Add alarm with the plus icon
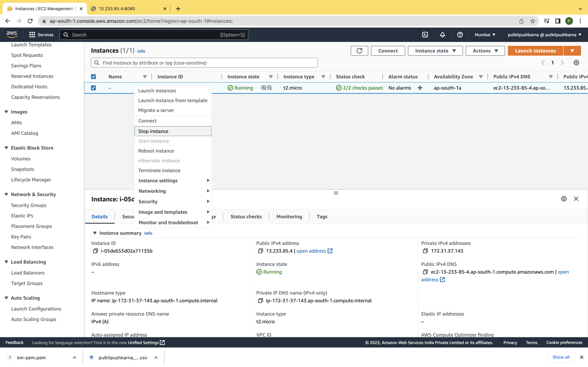 [x=420, y=88]
